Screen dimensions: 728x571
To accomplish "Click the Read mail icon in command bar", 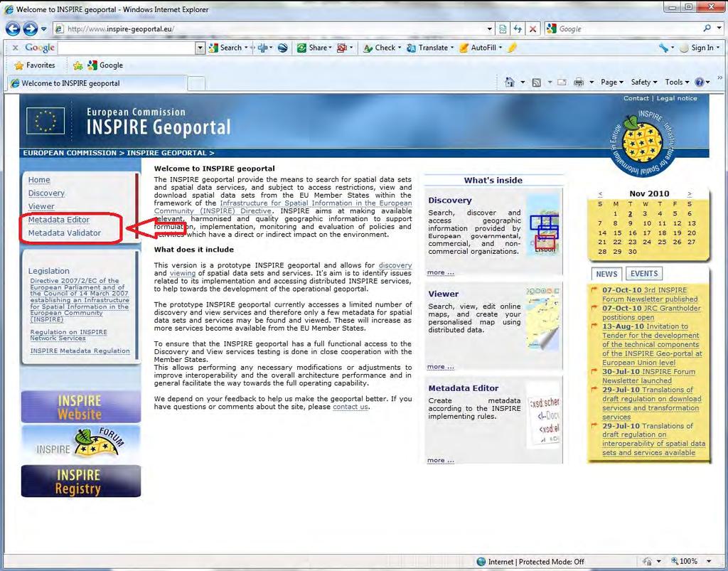I will point(562,82).
